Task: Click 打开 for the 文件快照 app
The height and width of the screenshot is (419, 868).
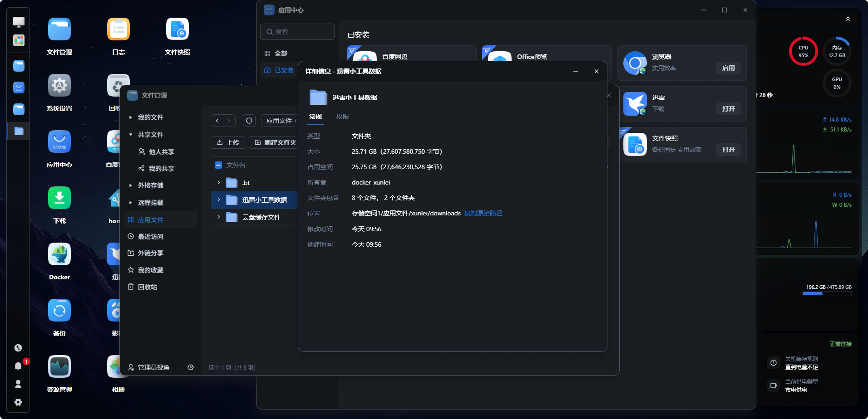Action: [729, 150]
